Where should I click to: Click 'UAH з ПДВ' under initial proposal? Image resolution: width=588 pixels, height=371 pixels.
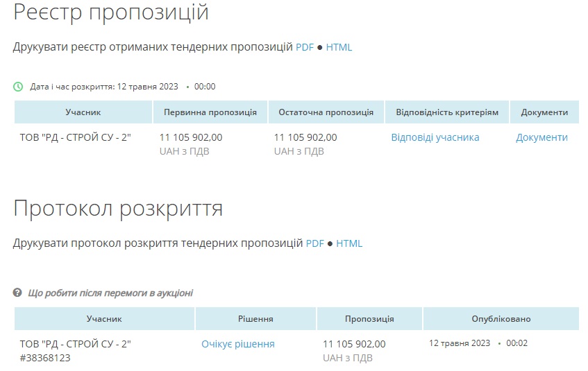[184, 151]
